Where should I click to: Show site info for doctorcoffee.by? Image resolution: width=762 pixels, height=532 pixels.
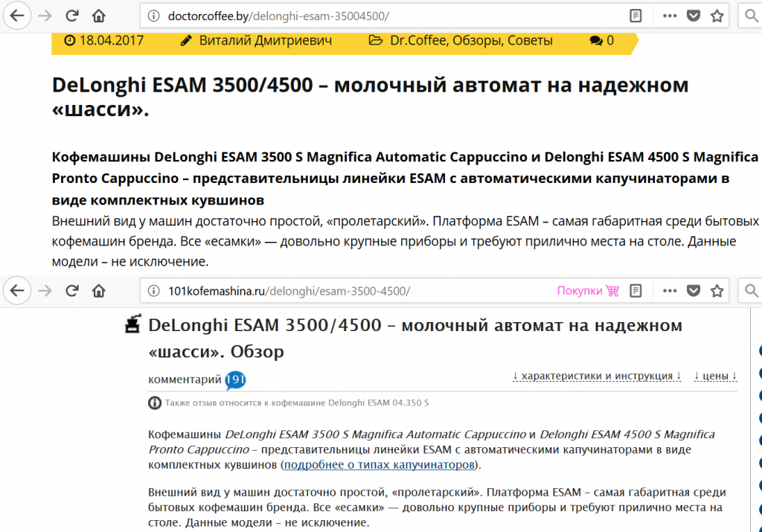point(153,16)
